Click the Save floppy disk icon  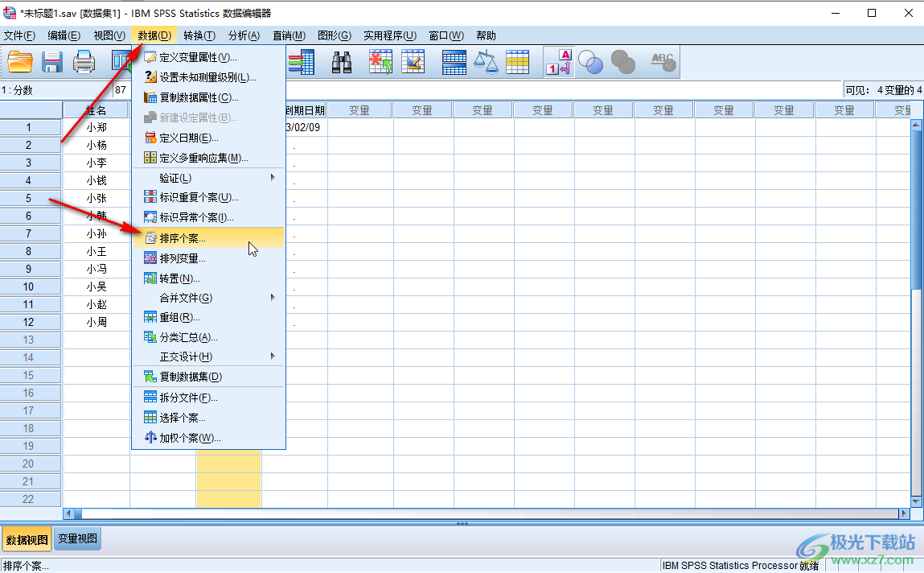coord(51,62)
